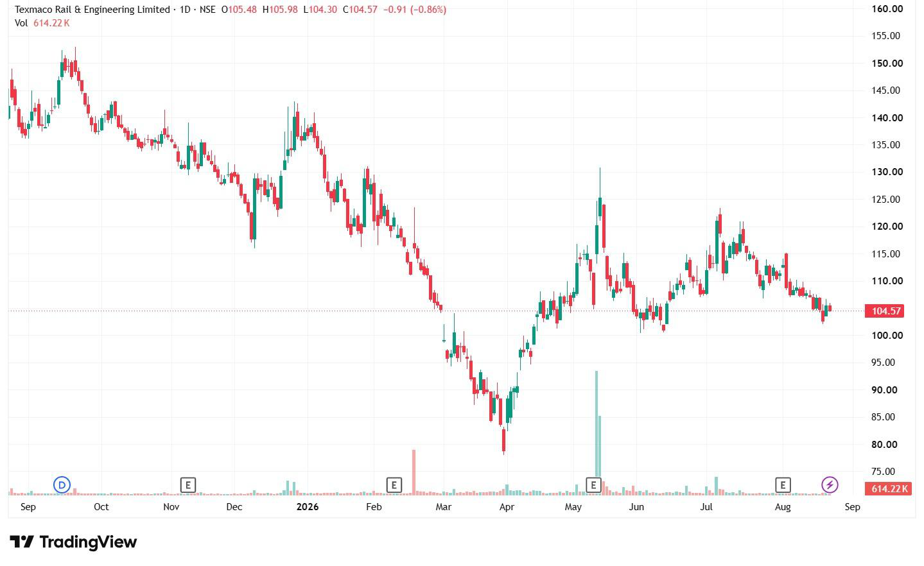This screenshot has width=924, height=566.
Task: Click the 2026 year label on time axis
Action: pos(308,507)
